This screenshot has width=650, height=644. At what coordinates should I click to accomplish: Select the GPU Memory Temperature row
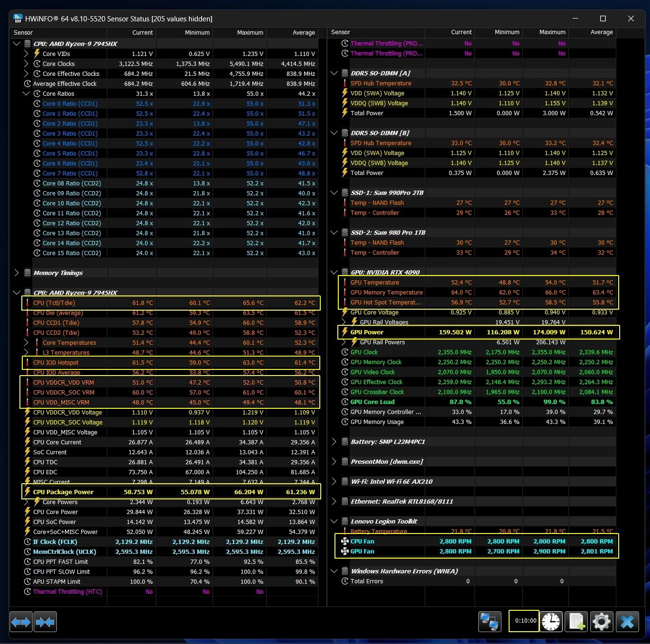[472, 292]
